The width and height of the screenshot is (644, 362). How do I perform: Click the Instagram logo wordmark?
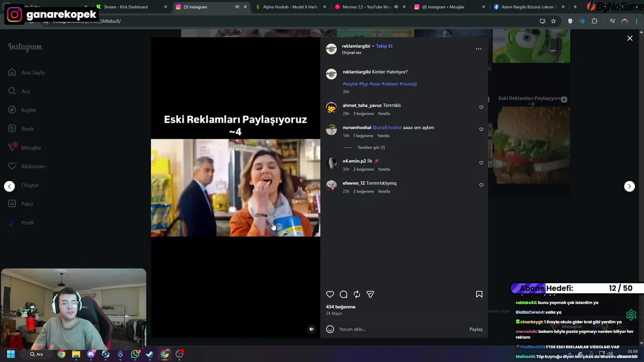(x=25, y=47)
